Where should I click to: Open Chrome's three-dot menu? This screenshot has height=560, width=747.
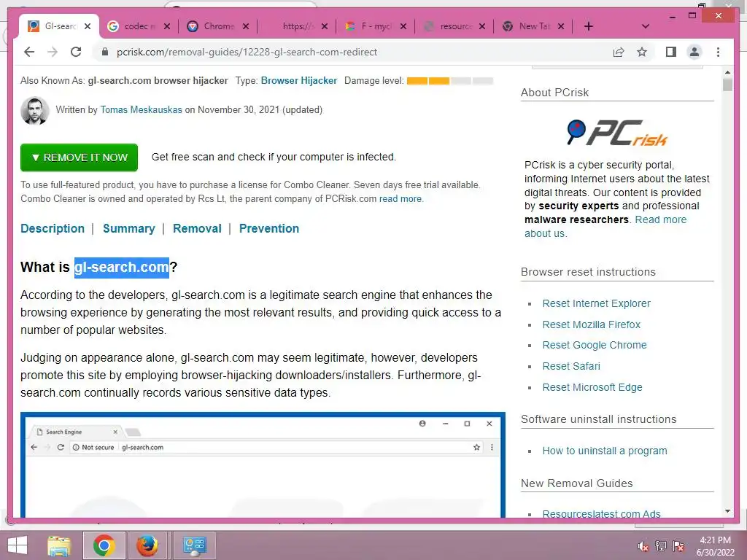click(718, 52)
